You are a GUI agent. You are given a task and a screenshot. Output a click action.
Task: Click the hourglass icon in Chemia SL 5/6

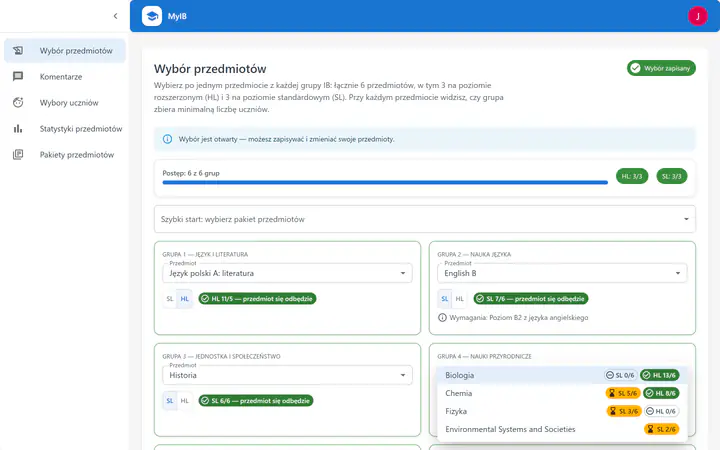tap(612, 393)
